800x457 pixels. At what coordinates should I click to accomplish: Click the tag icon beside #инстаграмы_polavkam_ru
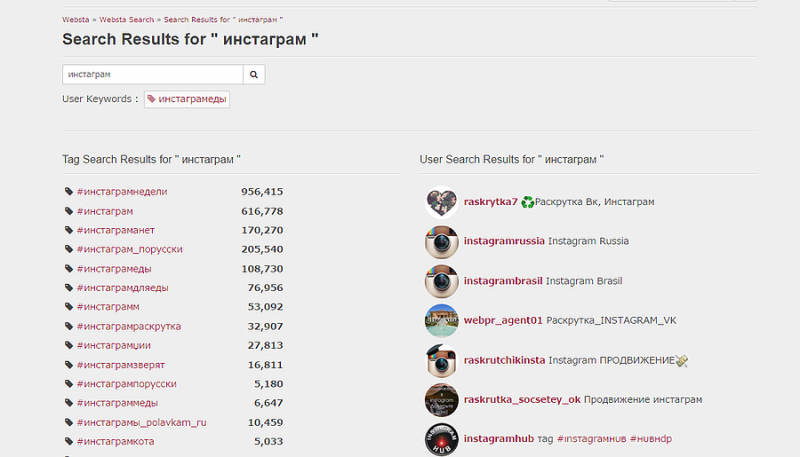click(69, 422)
